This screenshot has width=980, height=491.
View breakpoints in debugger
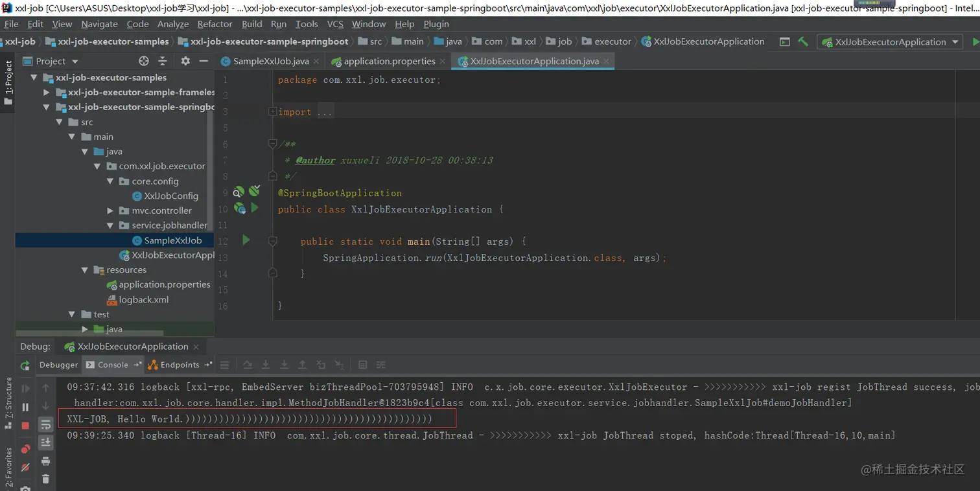click(x=25, y=449)
